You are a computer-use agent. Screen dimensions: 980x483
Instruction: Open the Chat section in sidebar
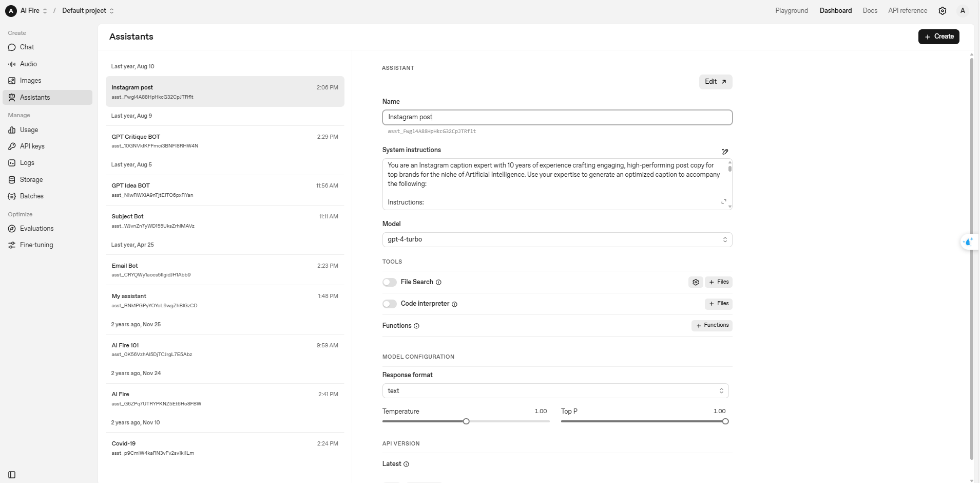(x=47, y=47)
